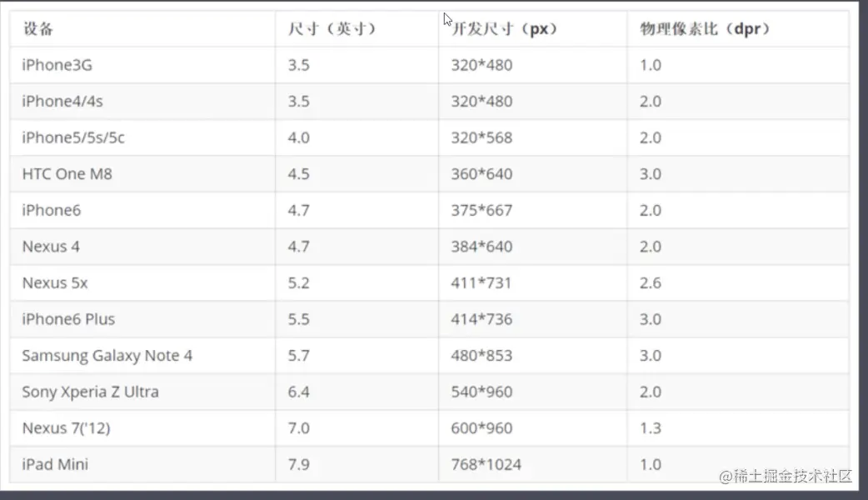The image size is (868, 500).
Task: Click the 3.5 size in iPhone4/4s row
Action: click(298, 102)
